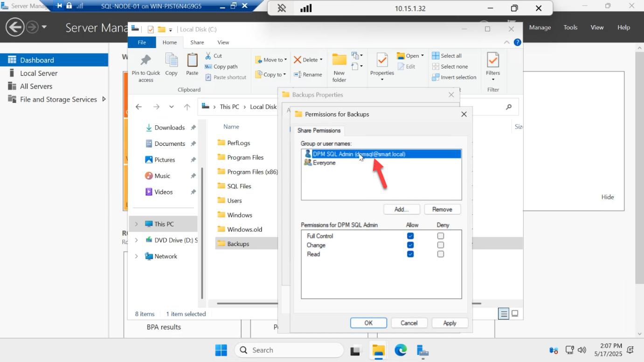Screen dimensions: 644x362
Task: Click Server Manager back arrow button
Action: [15, 27]
